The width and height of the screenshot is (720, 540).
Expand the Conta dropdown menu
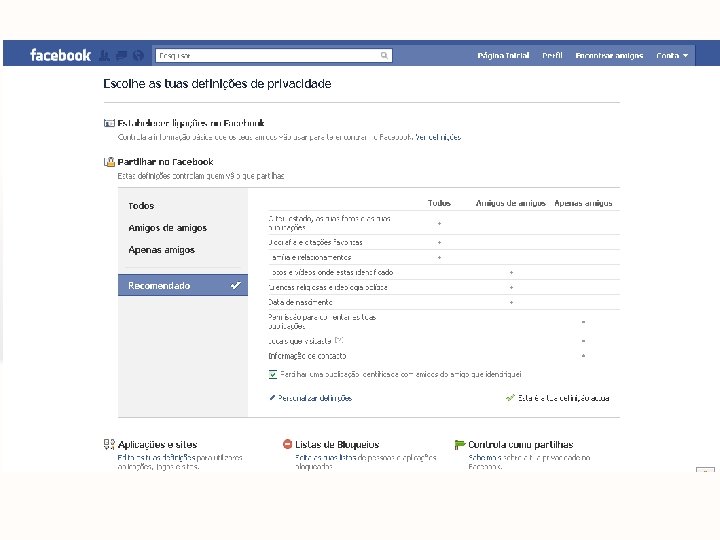pos(672,56)
